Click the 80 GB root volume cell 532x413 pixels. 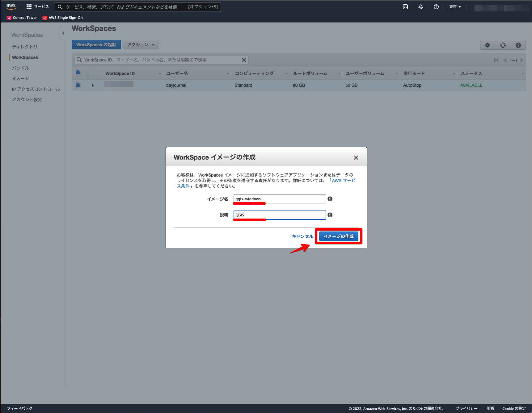pyautogui.click(x=299, y=85)
